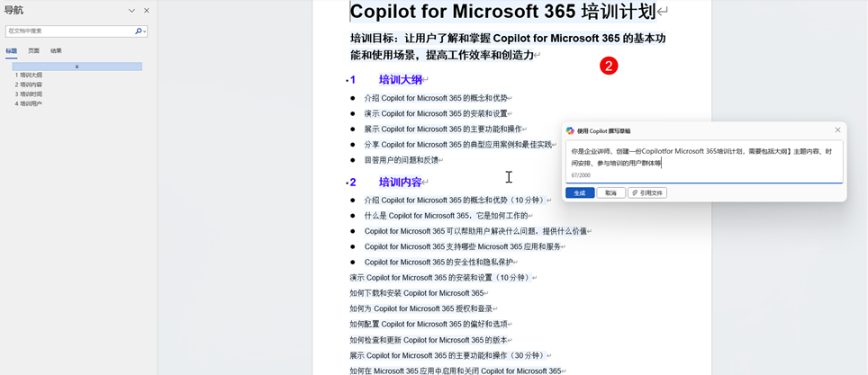Click line 支持哪些 Microsoft 365 应用和服务
The image size is (868, 375).
(x=462, y=246)
